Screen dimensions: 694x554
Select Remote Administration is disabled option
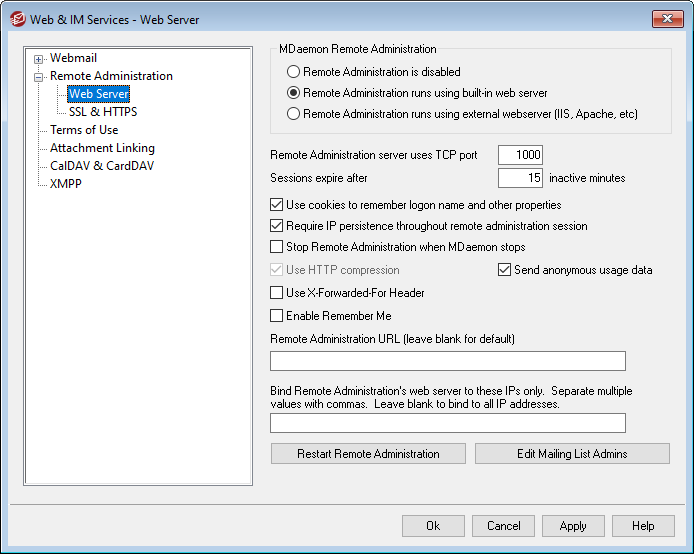[x=293, y=72]
